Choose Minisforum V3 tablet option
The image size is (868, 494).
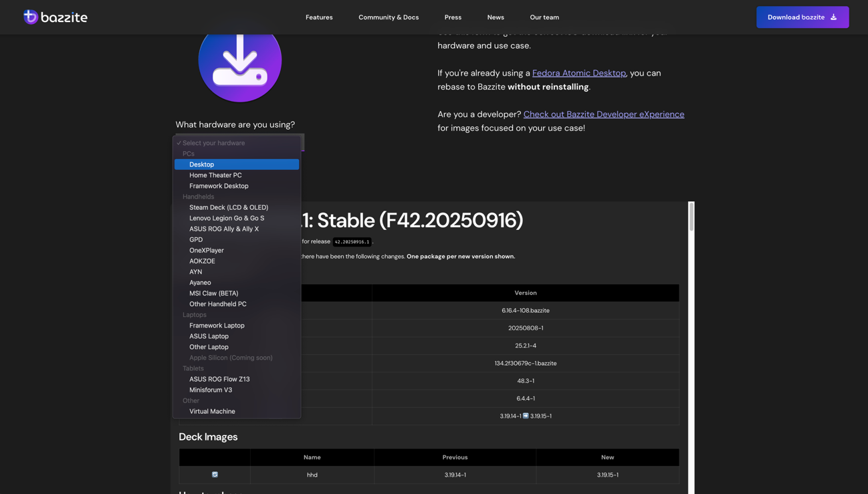point(237,390)
